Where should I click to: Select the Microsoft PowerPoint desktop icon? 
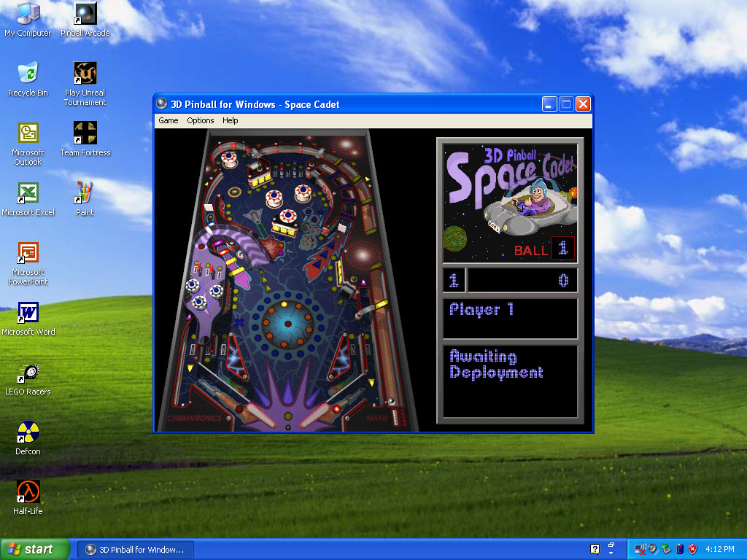click(x=28, y=264)
